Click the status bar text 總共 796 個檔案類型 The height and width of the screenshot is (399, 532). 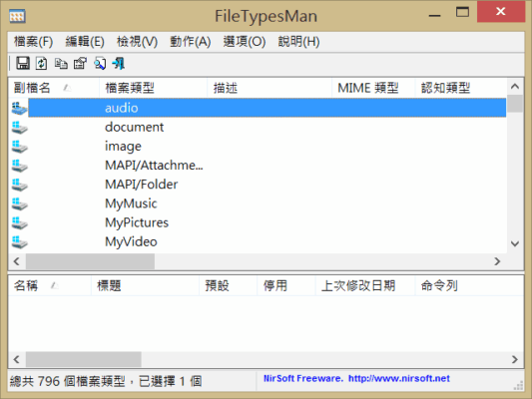click(67, 381)
